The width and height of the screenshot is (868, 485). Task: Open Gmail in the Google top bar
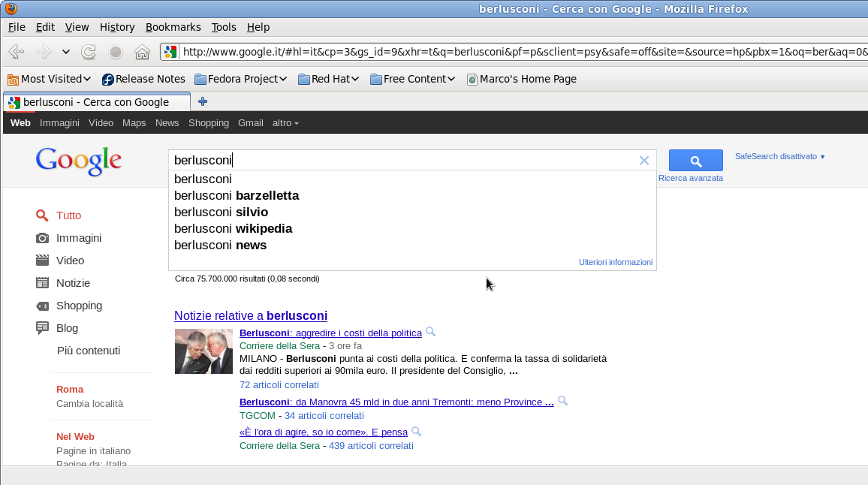pos(251,123)
